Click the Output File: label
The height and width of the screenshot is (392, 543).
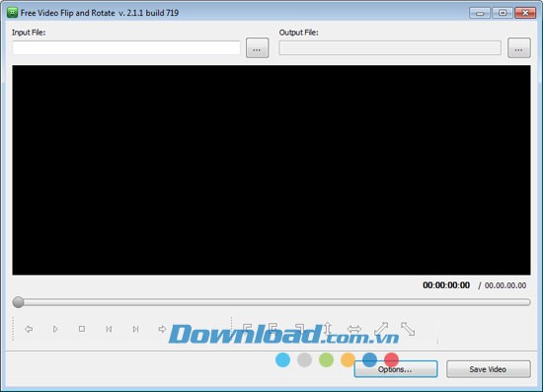[298, 33]
